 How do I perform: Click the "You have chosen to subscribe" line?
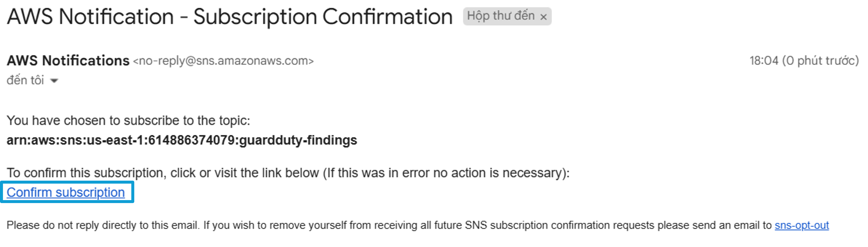pos(128,120)
